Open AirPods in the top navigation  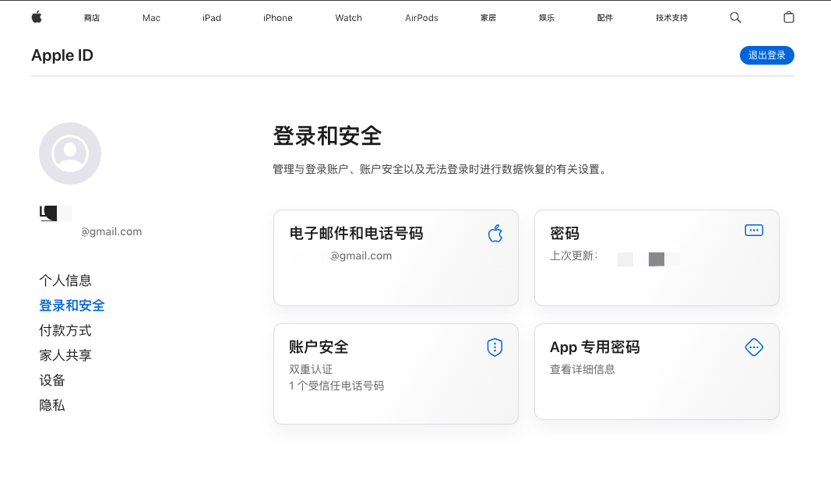421,18
